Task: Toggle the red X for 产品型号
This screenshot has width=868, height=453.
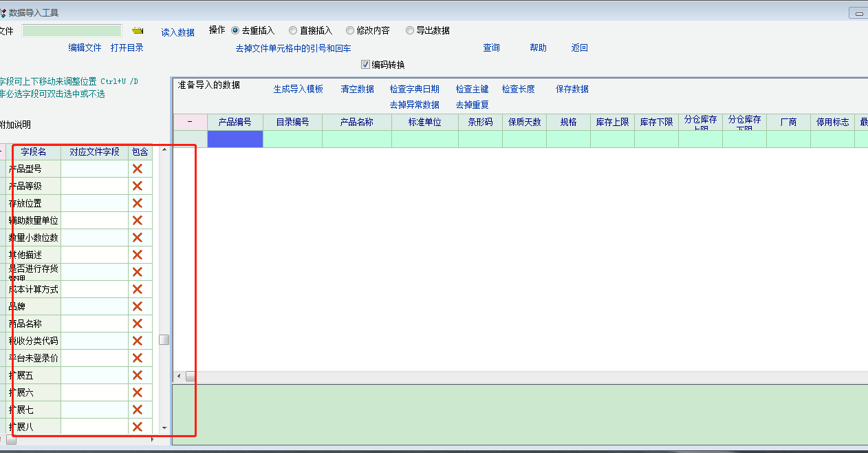Action: point(138,169)
